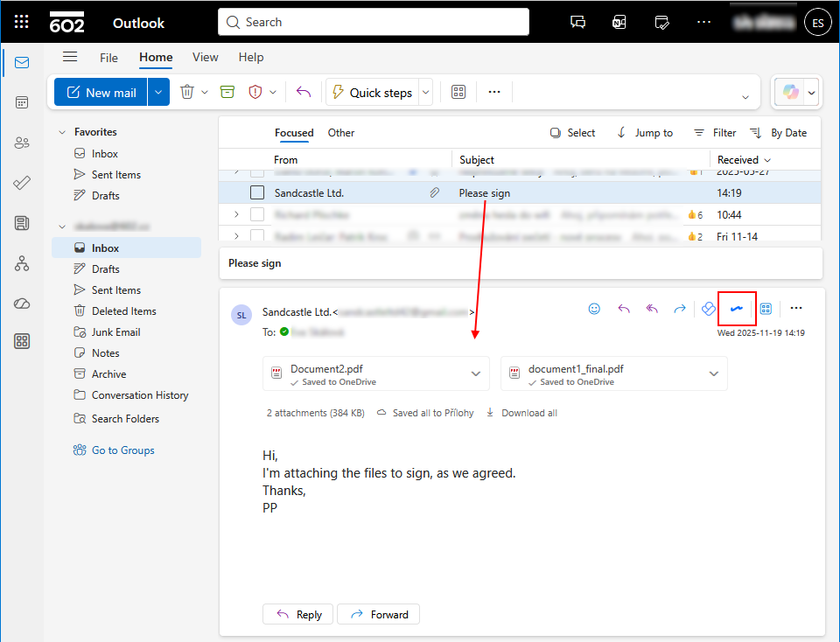
Task: Switch to the Other inbox tab
Action: pyautogui.click(x=341, y=133)
